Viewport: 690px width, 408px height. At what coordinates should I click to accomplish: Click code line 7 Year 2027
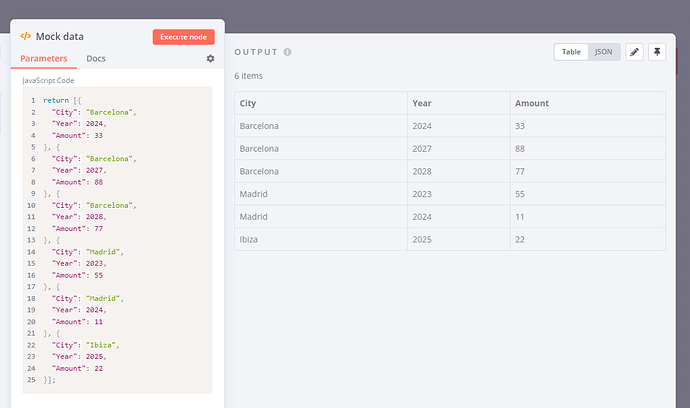pyautogui.click(x=79, y=170)
